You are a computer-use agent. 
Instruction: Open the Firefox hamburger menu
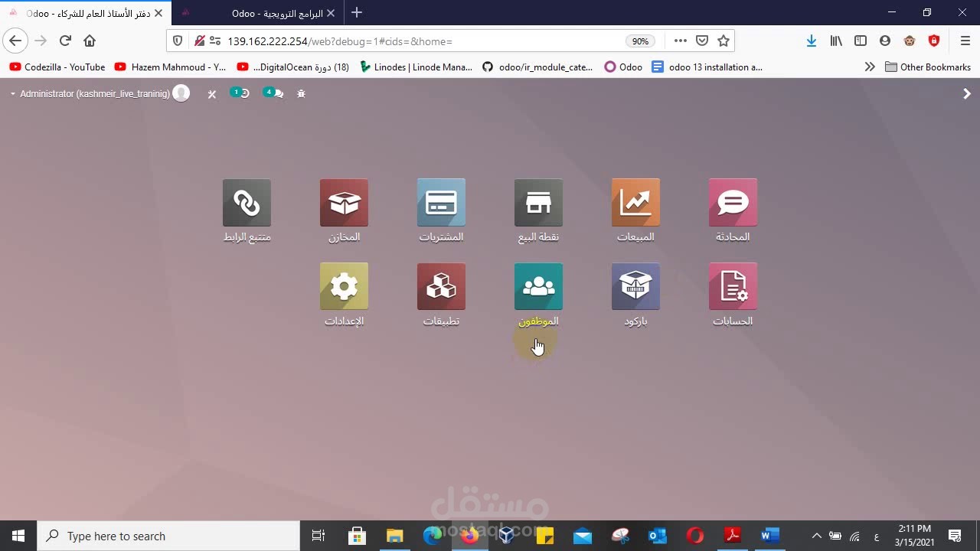pyautogui.click(x=965, y=41)
